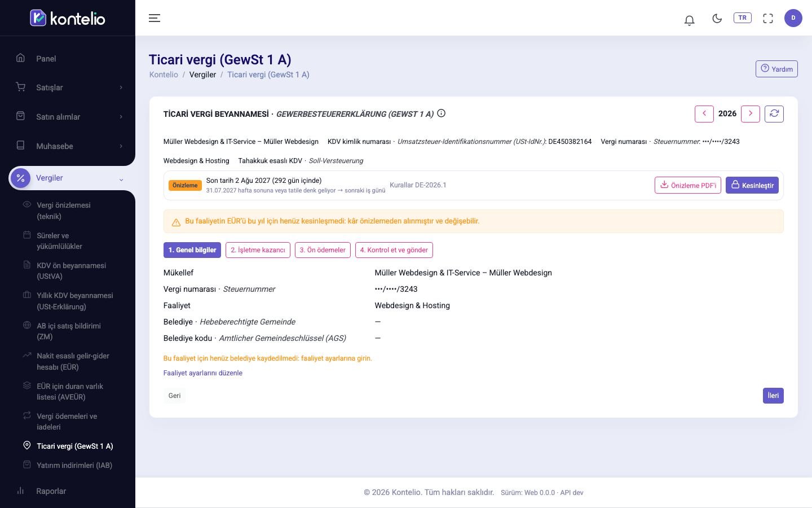Switch to 2. İşletme kazancı tab

tap(258, 250)
